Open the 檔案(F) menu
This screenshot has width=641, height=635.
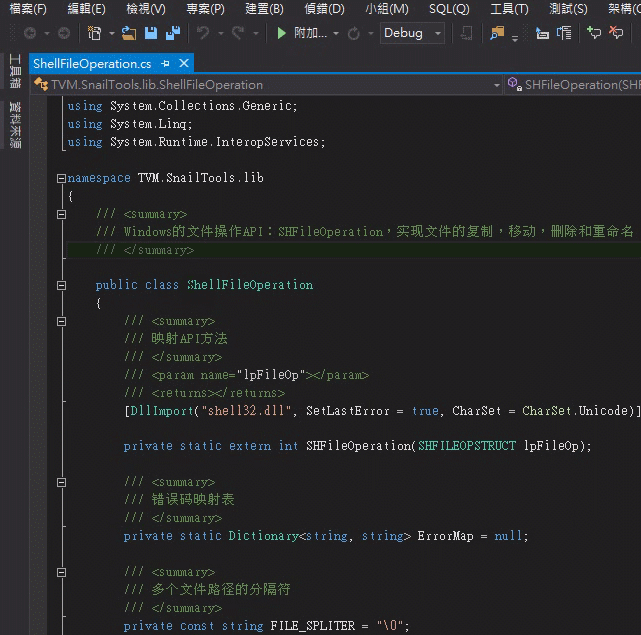coord(28,9)
